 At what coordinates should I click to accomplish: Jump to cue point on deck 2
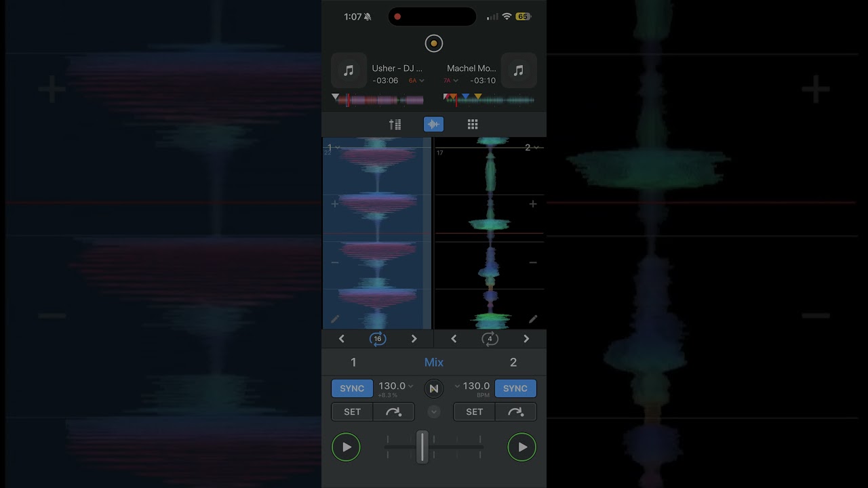(x=516, y=411)
